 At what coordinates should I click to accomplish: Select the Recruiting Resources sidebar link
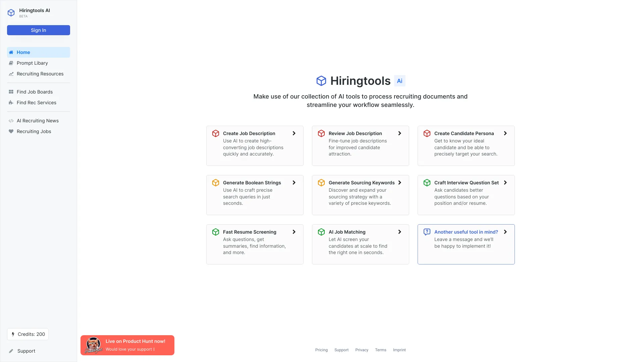[40, 73]
